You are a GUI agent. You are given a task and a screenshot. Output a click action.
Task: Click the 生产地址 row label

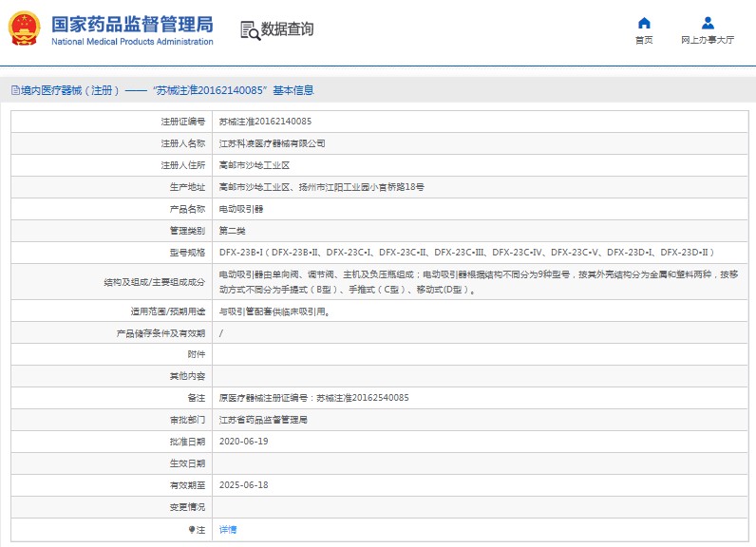click(187, 187)
